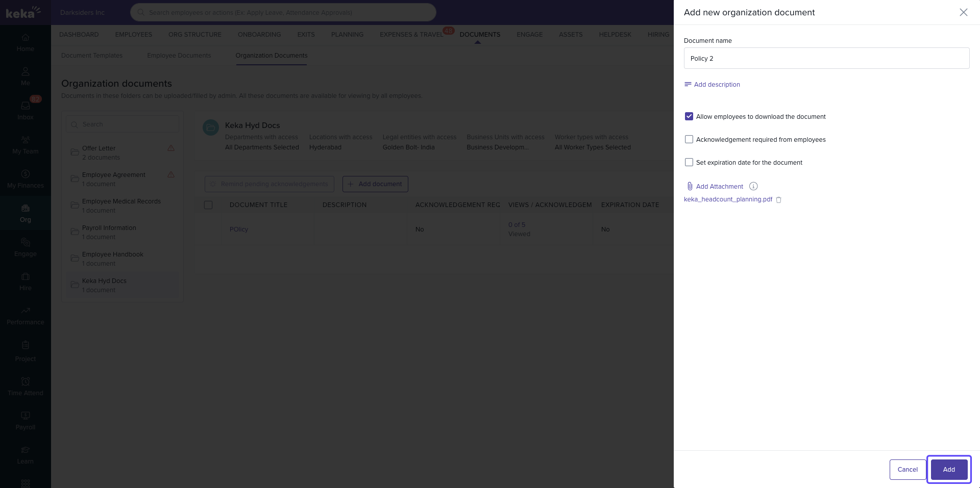Switch to Employee Documents tab
980x488 pixels.
click(179, 56)
